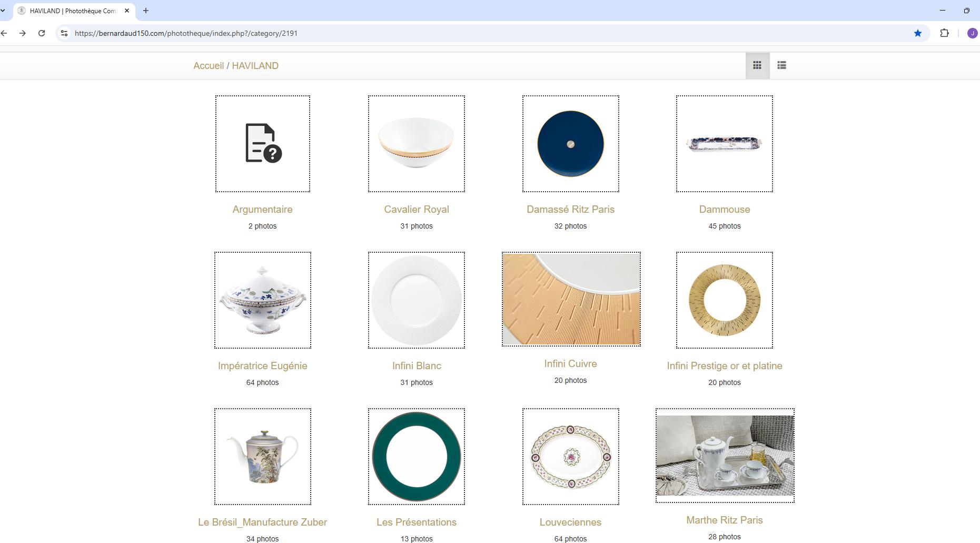The width and height of the screenshot is (980, 543).
Task: Go forward in browser history
Action: 23,33
